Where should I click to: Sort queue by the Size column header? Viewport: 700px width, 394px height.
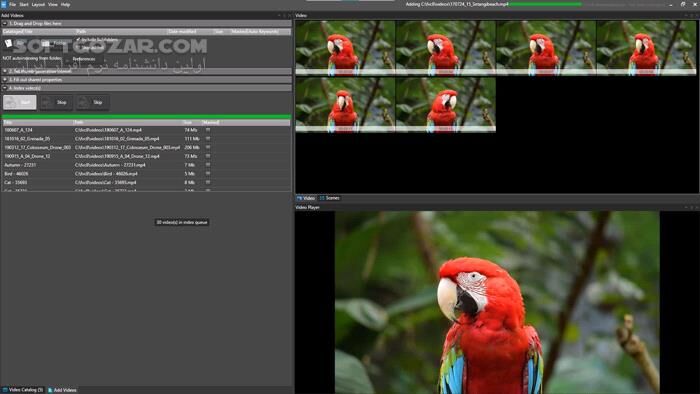click(192, 122)
